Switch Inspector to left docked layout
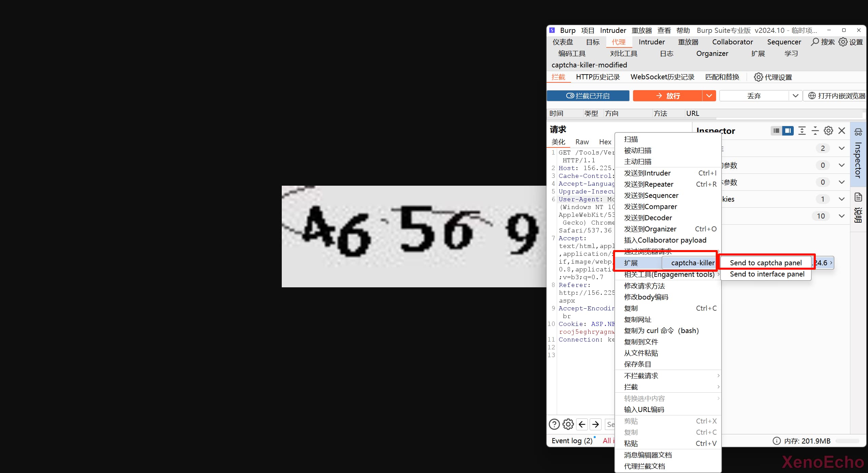 click(776, 131)
